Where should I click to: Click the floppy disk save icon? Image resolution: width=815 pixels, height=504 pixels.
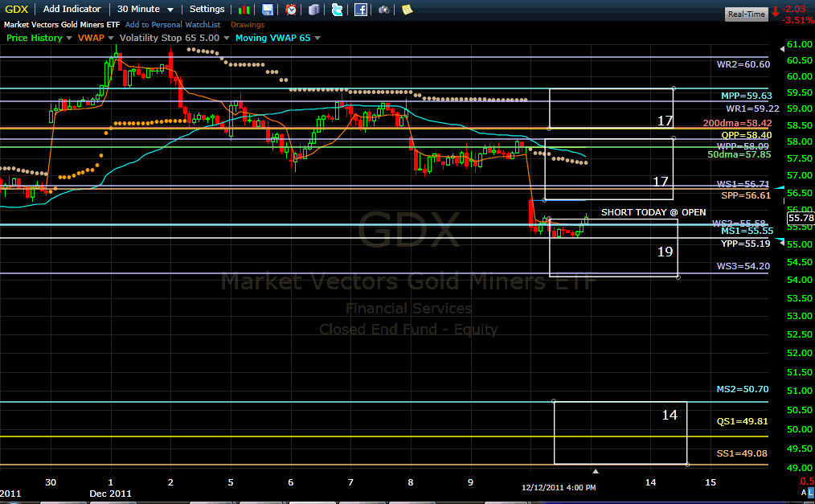tap(267, 10)
